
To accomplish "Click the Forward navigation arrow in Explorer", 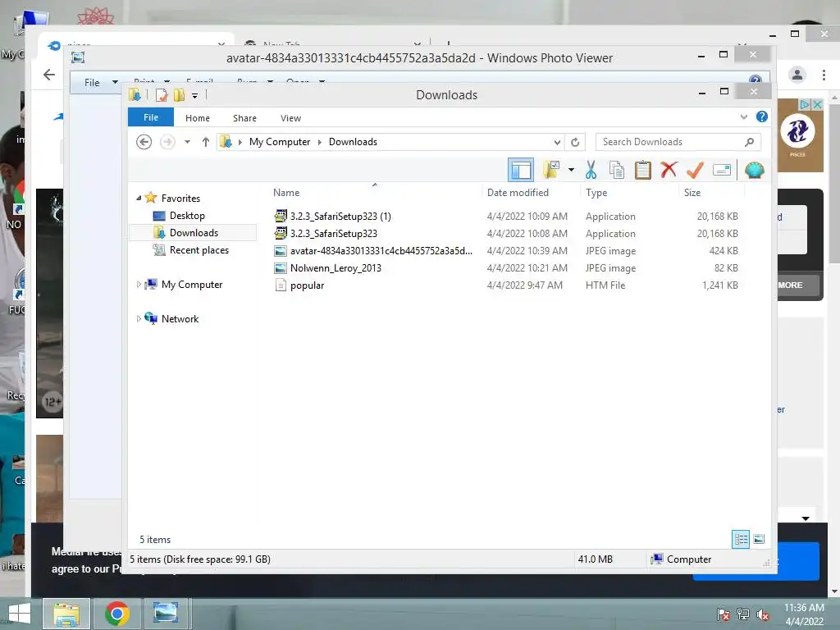I will pyautogui.click(x=167, y=142).
